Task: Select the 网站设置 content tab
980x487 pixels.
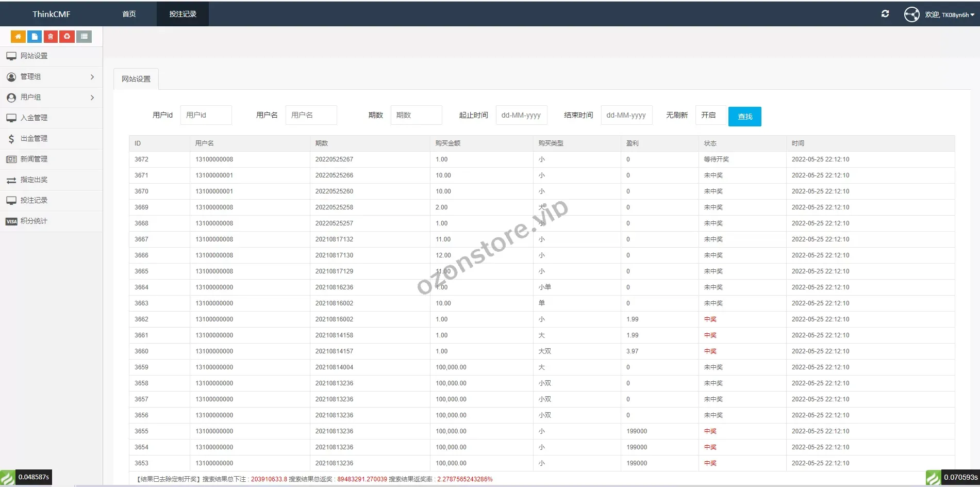Action: tap(136, 79)
